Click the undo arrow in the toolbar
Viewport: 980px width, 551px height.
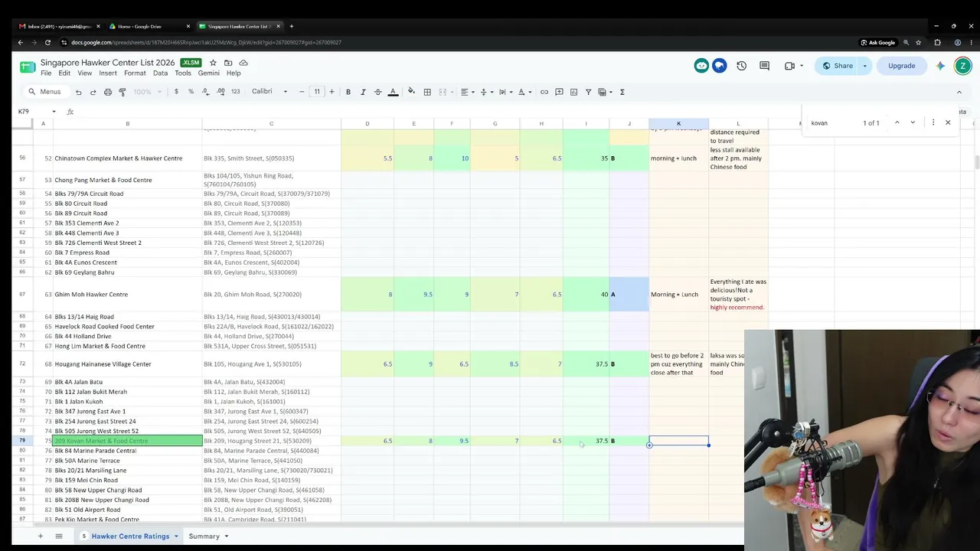pyautogui.click(x=78, y=92)
